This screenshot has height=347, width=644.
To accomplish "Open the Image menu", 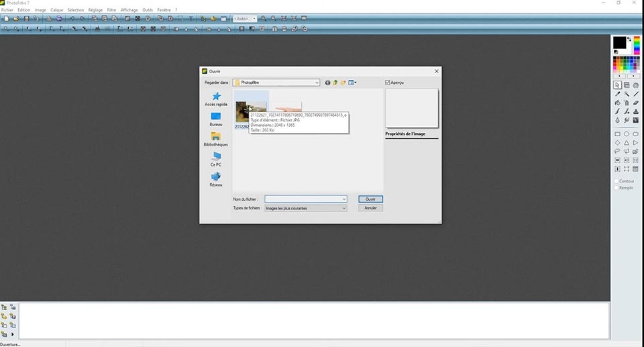I will click(x=40, y=10).
